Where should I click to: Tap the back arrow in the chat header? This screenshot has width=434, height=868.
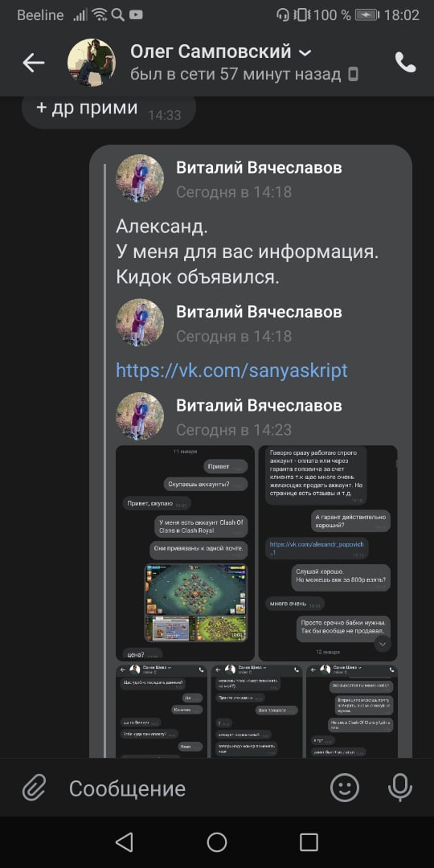pyautogui.click(x=33, y=63)
